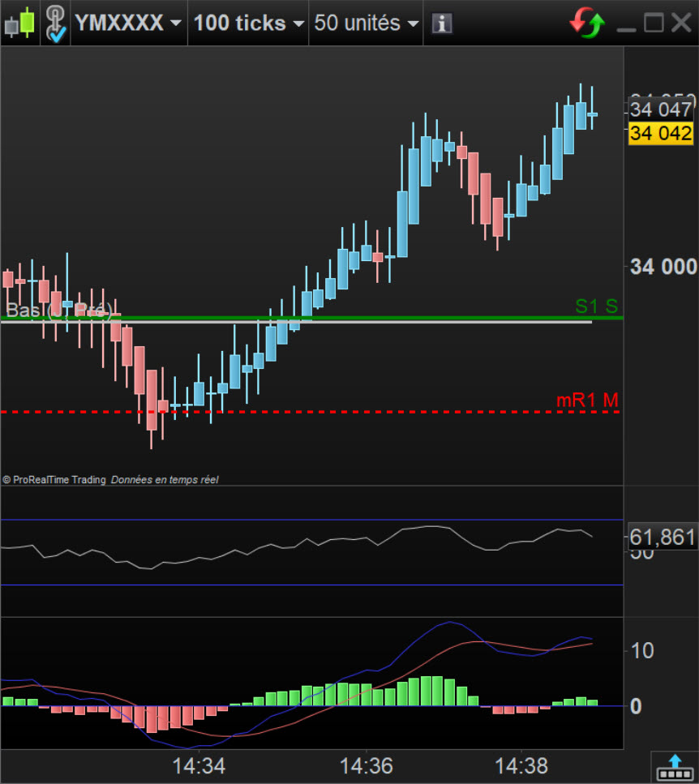Open the 50 unités history dropdown
This screenshot has height=784, width=699.
coord(366,23)
